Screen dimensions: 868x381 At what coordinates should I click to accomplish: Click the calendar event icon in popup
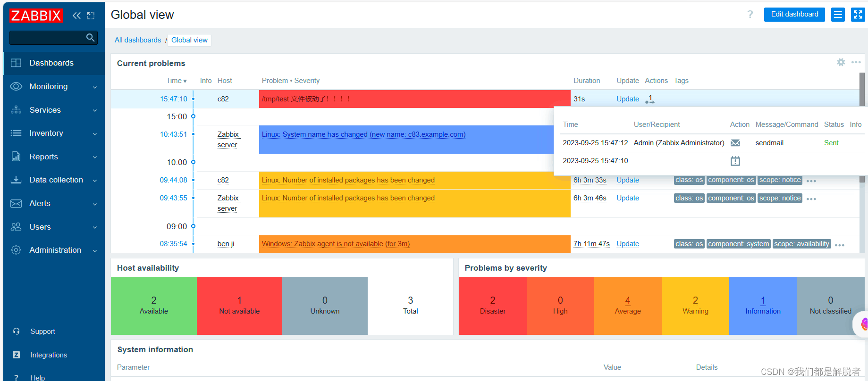(x=735, y=161)
